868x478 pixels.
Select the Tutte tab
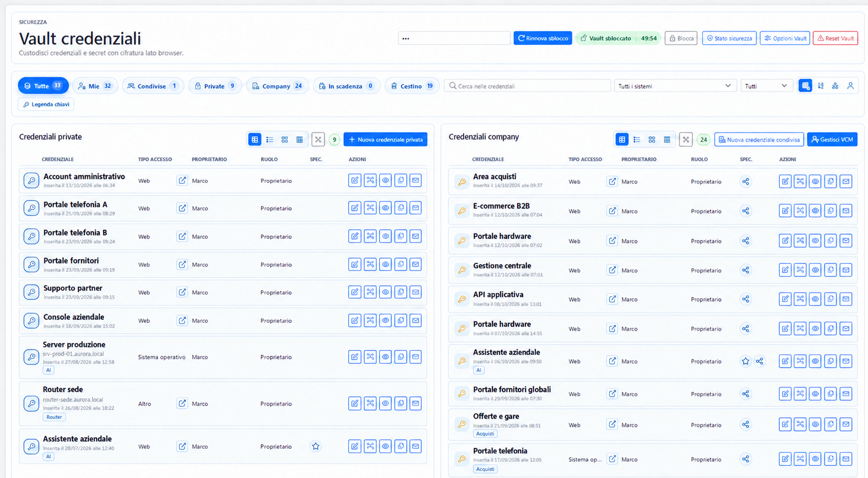coord(43,86)
